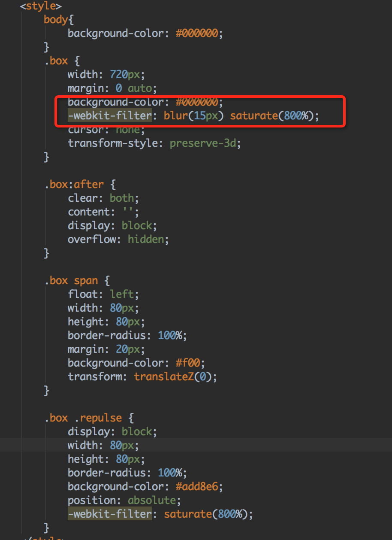Click the #000000 value in body rule
392x540 pixels.
tap(197, 33)
